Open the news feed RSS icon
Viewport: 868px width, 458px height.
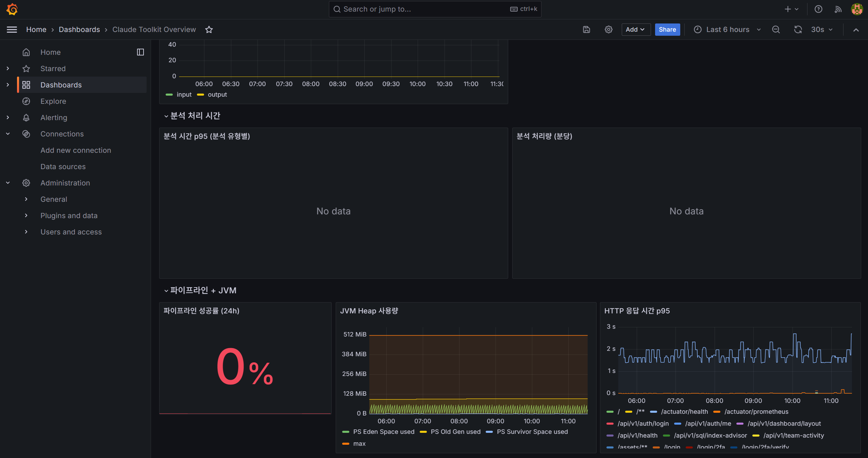click(x=838, y=9)
